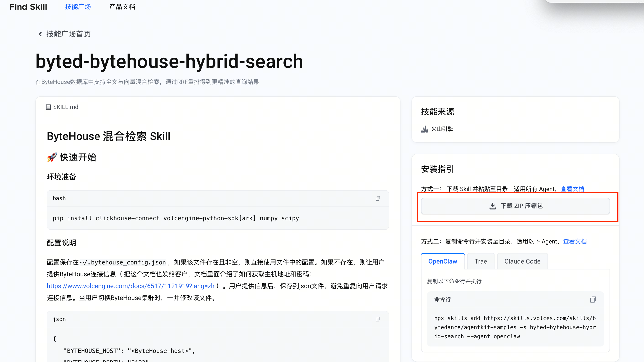Click the "BYTEHOUSE_HOST" json line
Image resolution: width=644 pixels, height=362 pixels.
(129, 351)
